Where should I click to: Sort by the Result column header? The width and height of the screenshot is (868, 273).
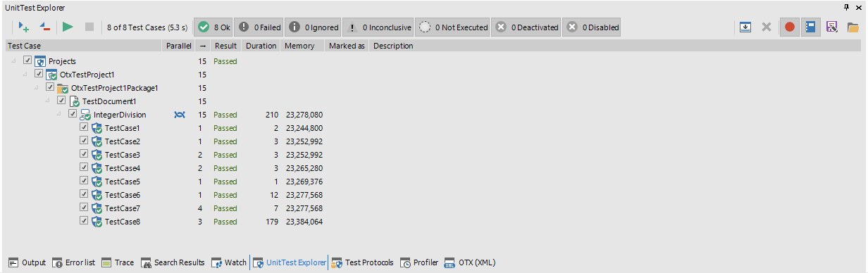[225, 46]
